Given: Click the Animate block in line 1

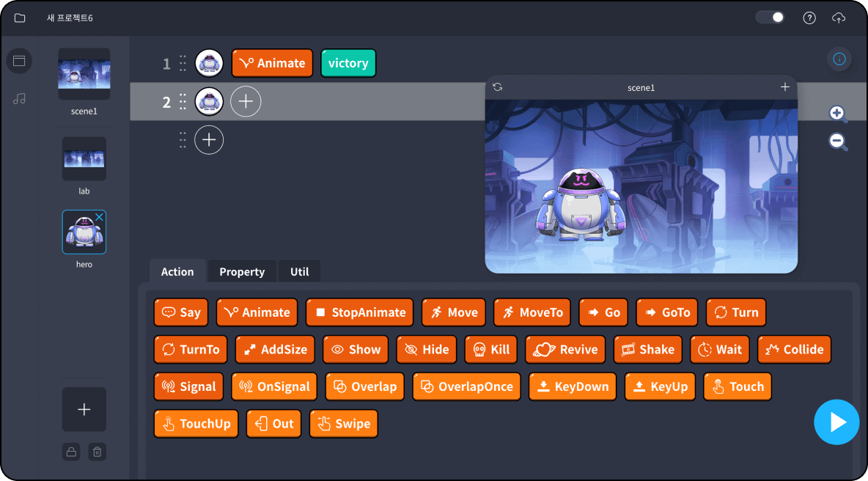Looking at the screenshot, I should click(x=273, y=63).
